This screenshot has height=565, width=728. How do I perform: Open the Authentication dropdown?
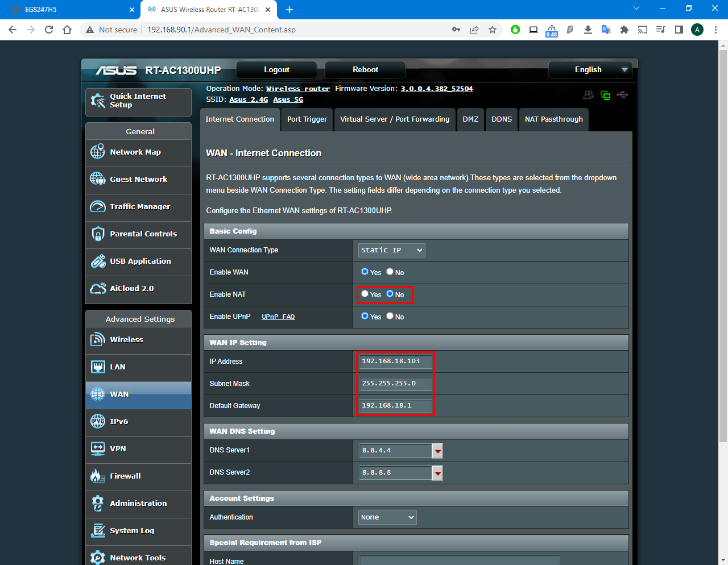point(387,517)
